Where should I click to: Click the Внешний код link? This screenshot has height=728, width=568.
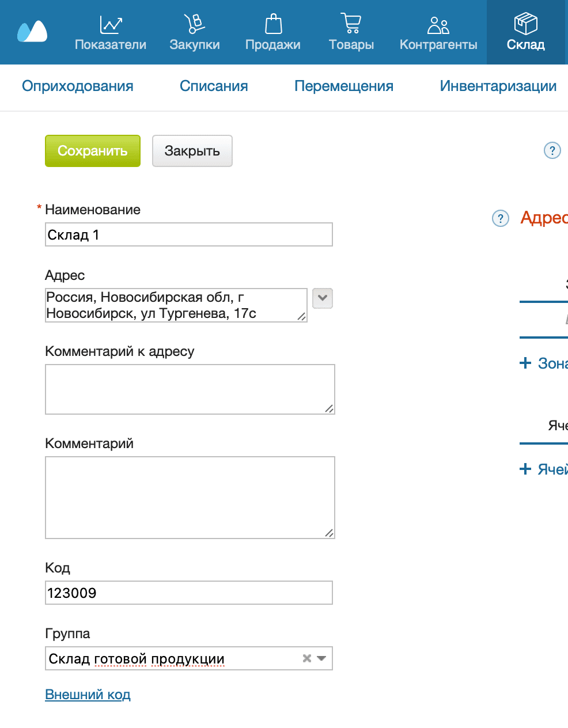click(88, 695)
